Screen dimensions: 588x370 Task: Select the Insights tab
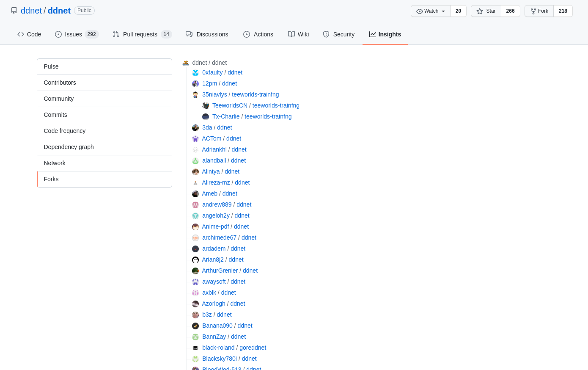tap(385, 34)
